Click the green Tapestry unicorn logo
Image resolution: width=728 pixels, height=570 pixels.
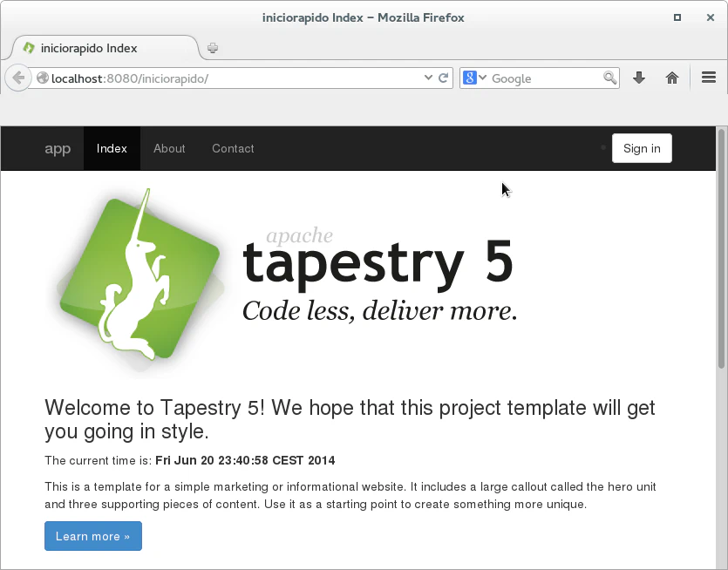[x=138, y=275]
